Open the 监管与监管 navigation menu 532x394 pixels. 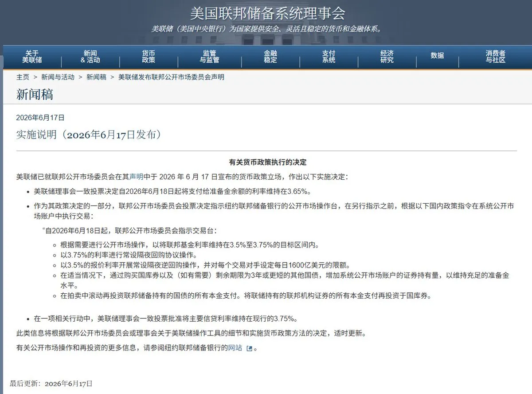pyautogui.click(x=209, y=56)
